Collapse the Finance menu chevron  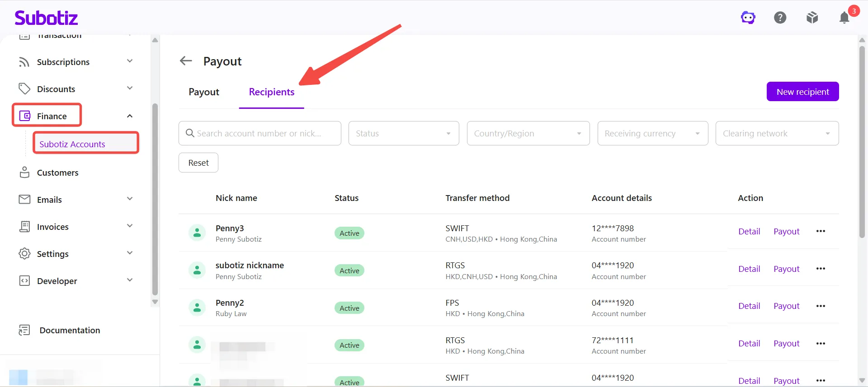(x=130, y=116)
